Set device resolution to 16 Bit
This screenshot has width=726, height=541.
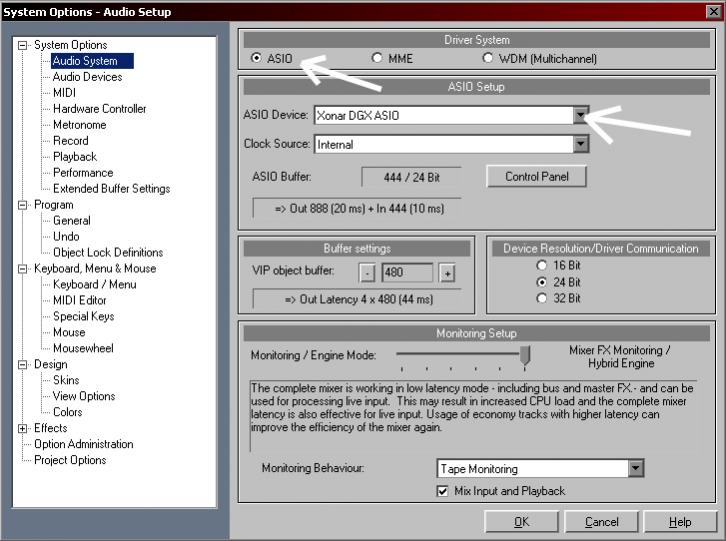[x=543, y=265]
